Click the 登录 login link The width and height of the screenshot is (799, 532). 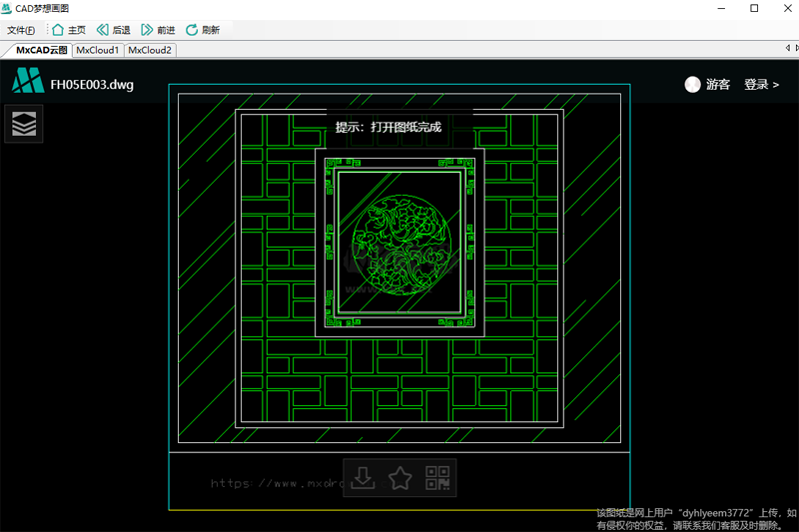pyautogui.click(x=761, y=85)
